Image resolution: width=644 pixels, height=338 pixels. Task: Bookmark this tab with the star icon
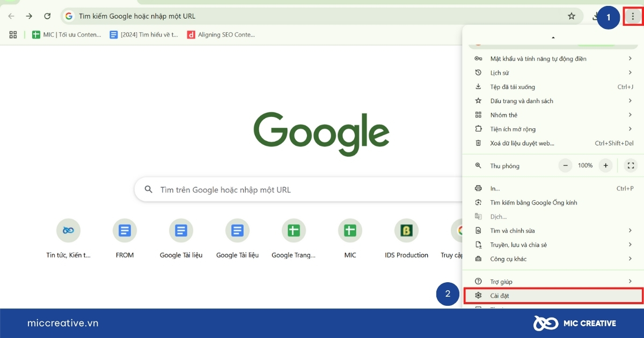tap(572, 16)
